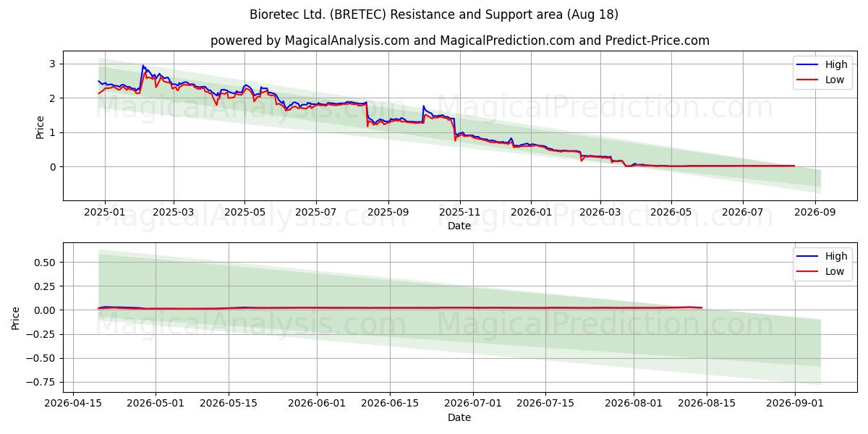Click the price tick '0' on the top chart axis
Screen dimensions: 868x434
53,166
